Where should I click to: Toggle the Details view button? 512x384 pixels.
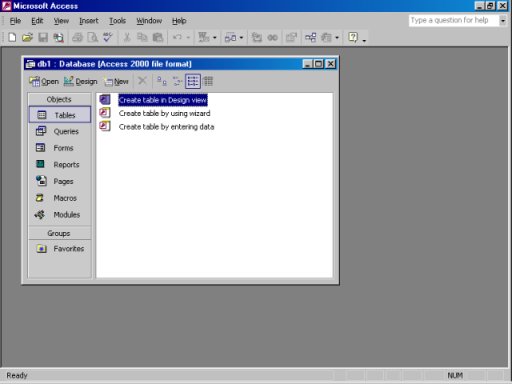tap(208, 81)
